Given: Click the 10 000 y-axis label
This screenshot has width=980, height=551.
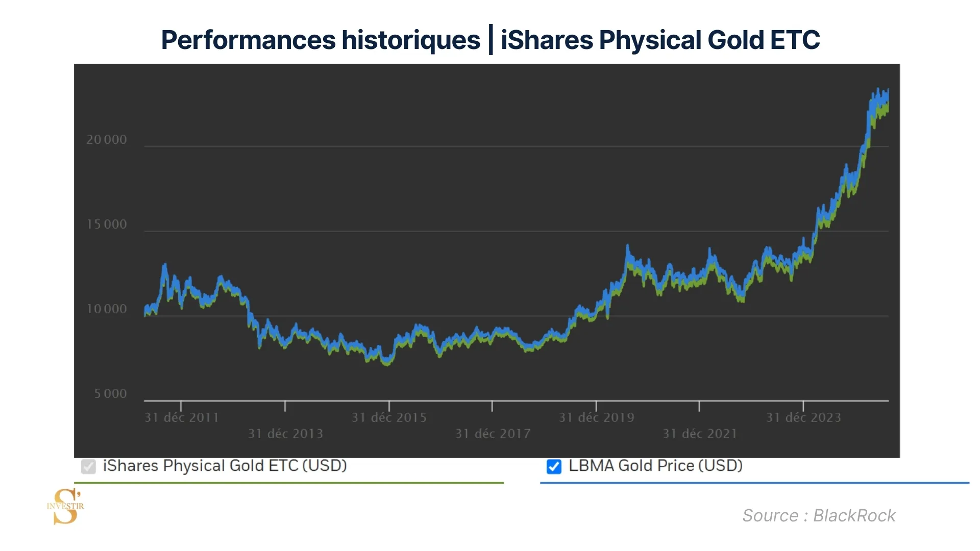Looking at the screenshot, I should [x=107, y=309].
